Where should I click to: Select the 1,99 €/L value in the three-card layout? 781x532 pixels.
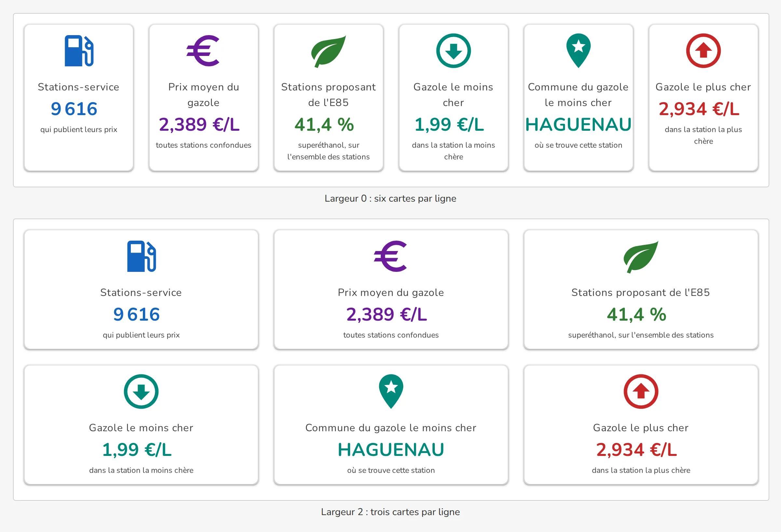[137, 450]
